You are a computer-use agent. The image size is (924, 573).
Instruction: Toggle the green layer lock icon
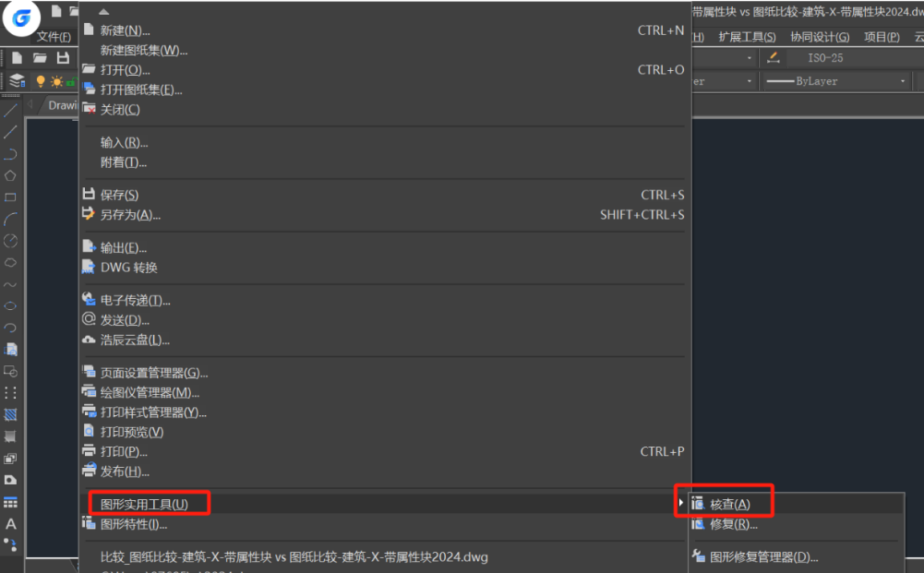(x=70, y=82)
